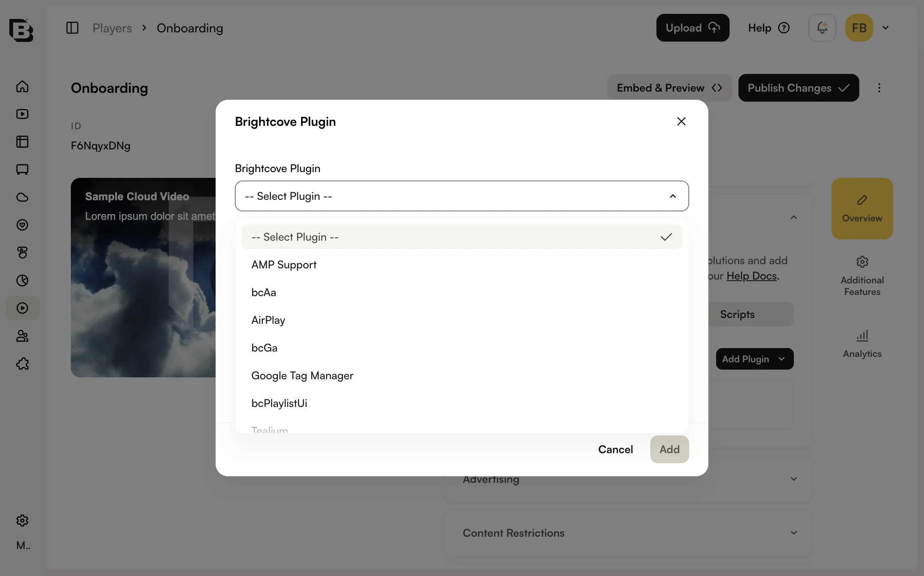The width and height of the screenshot is (924, 576).
Task: Select AMP Support from plugin list
Action: pos(462,265)
